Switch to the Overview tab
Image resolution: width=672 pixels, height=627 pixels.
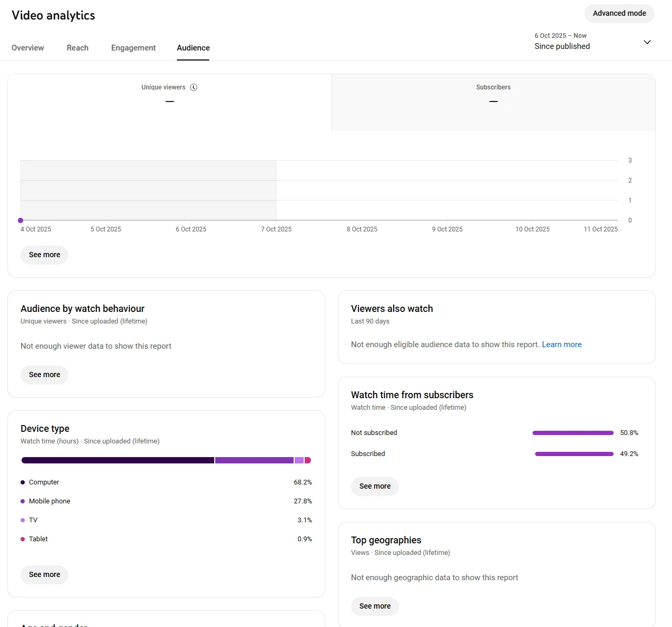click(x=28, y=48)
